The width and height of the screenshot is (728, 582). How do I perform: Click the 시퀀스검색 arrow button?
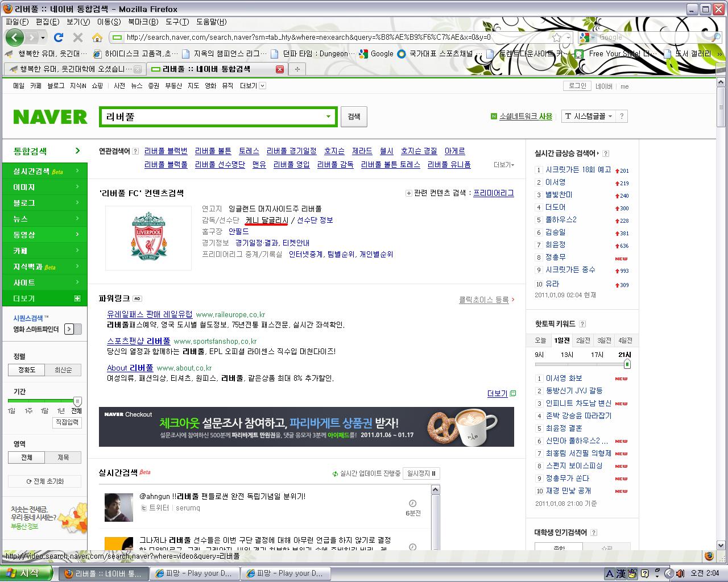coord(69,329)
